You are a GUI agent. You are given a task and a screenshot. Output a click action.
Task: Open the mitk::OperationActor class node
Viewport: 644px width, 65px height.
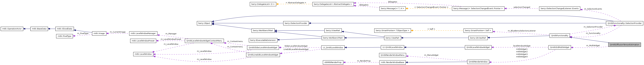coord(12,29)
